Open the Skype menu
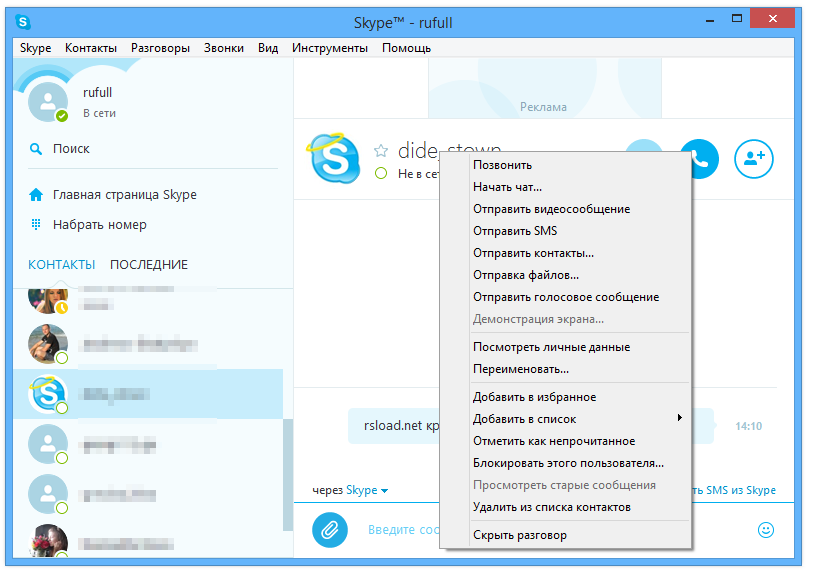814x580 pixels. pyautogui.click(x=35, y=48)
